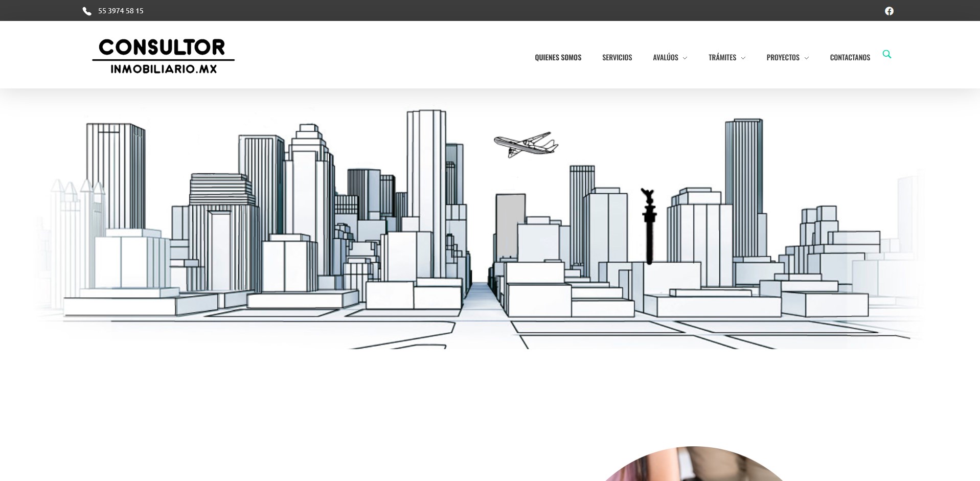Select the Proyectos menu label
The width and height of the screenshot is (980, 481).
[x=783, y=57]
